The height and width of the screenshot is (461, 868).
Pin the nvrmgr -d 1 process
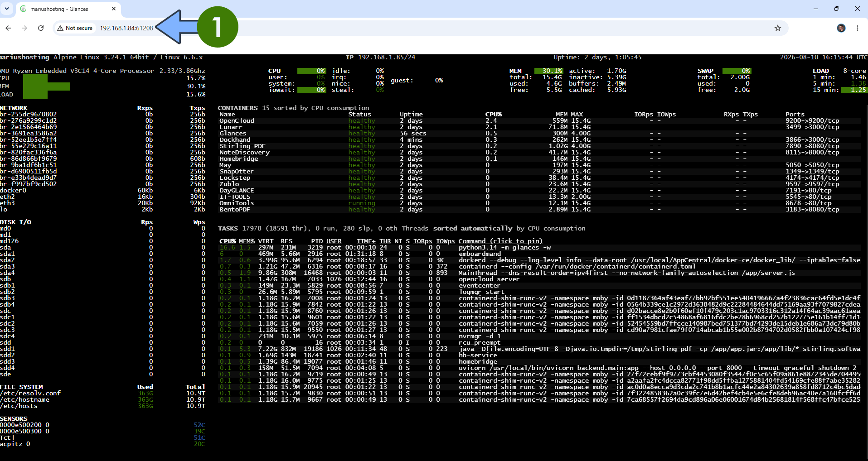pyautogui.click(x=480, y=336)
